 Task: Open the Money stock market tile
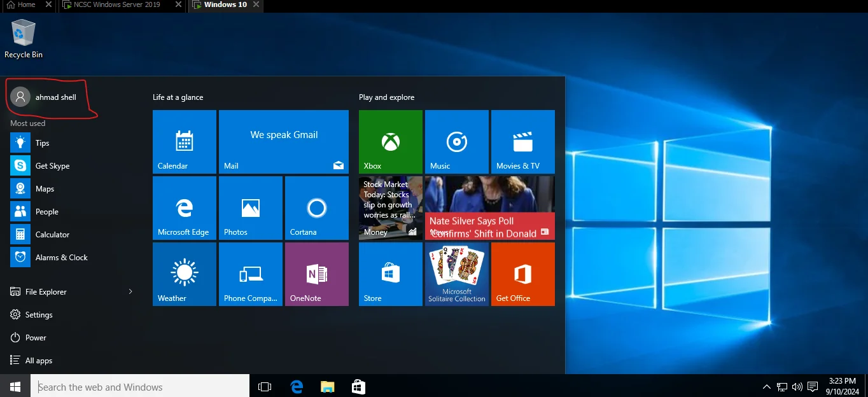click(391, 208)
